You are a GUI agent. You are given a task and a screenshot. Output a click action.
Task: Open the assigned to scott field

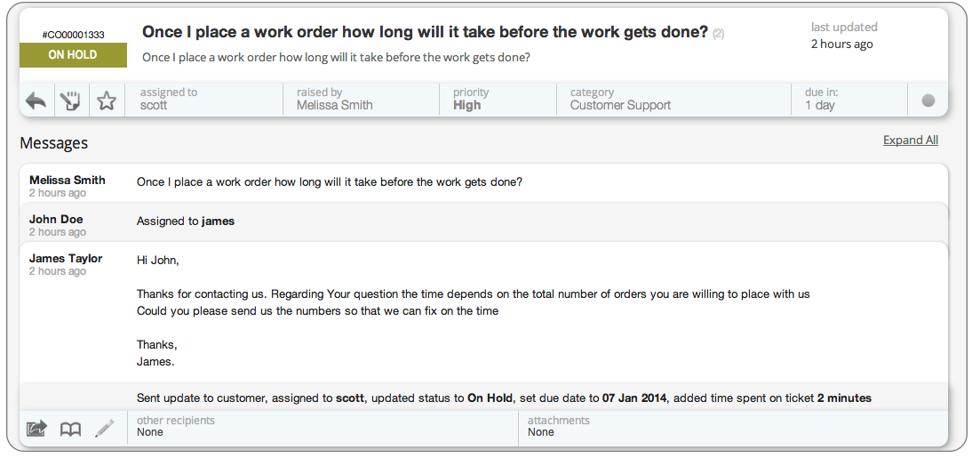point(203,99)
